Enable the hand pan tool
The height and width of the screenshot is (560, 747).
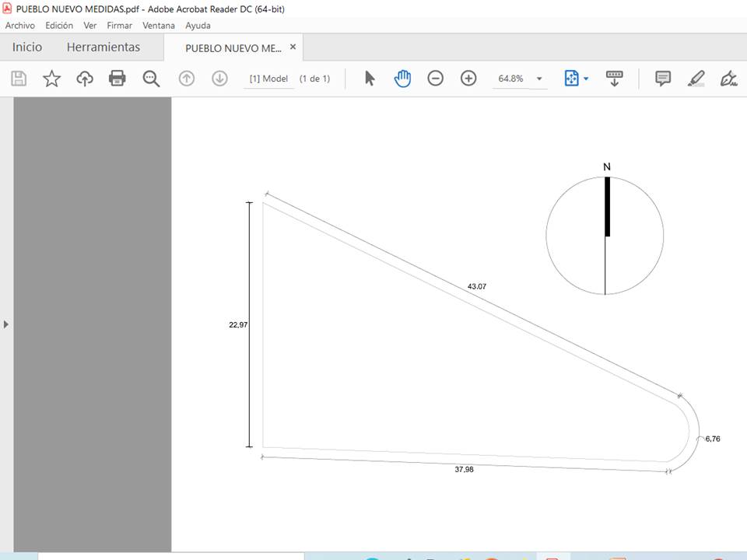tap(402, 79)
